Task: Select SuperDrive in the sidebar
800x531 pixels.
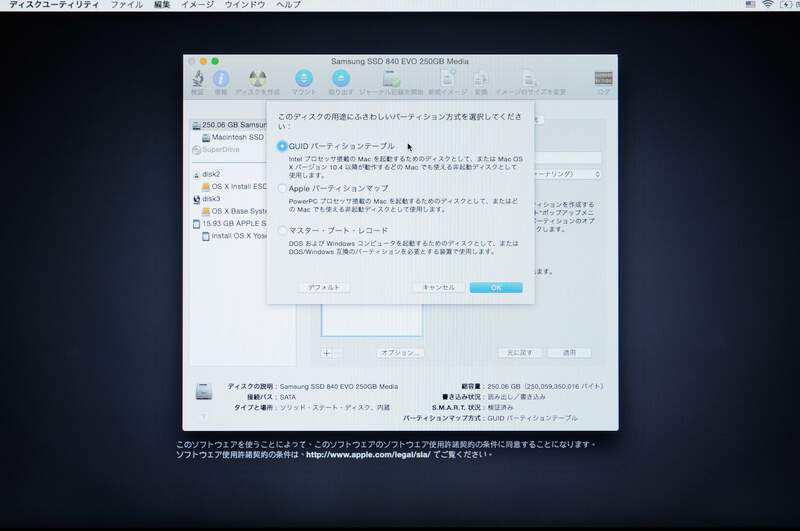Action: click(216, 149)
